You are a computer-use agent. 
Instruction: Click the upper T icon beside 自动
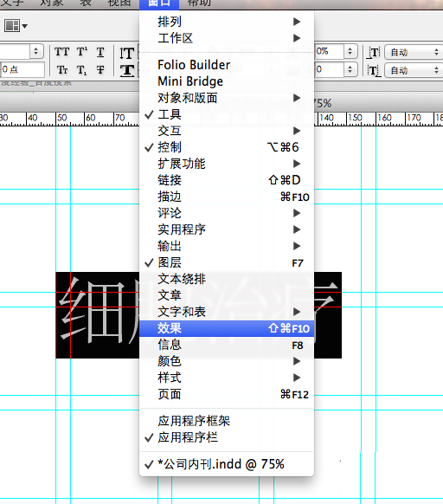374,53
